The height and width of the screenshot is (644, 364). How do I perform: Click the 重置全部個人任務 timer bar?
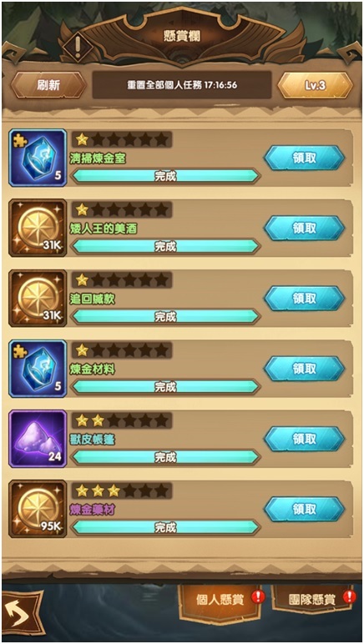point(182,85)
